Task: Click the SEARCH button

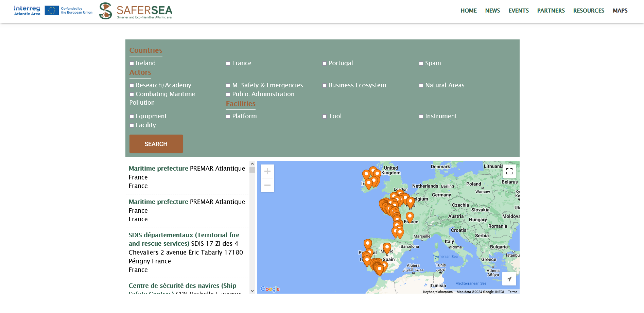Action: [156, 144]
